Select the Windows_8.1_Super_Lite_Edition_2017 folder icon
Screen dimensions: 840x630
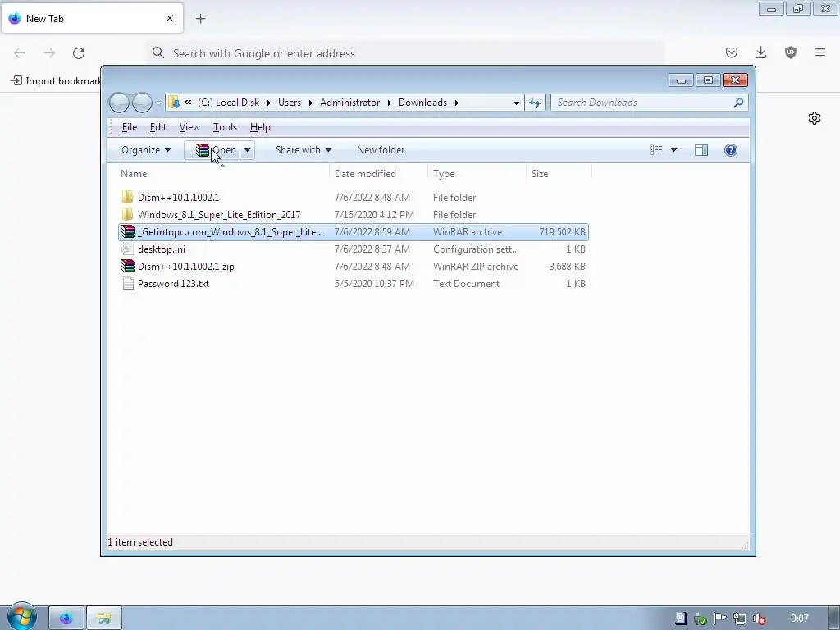pos(127,214)
